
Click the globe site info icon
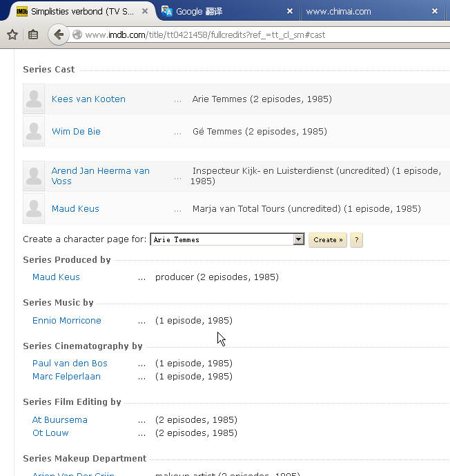77,35
